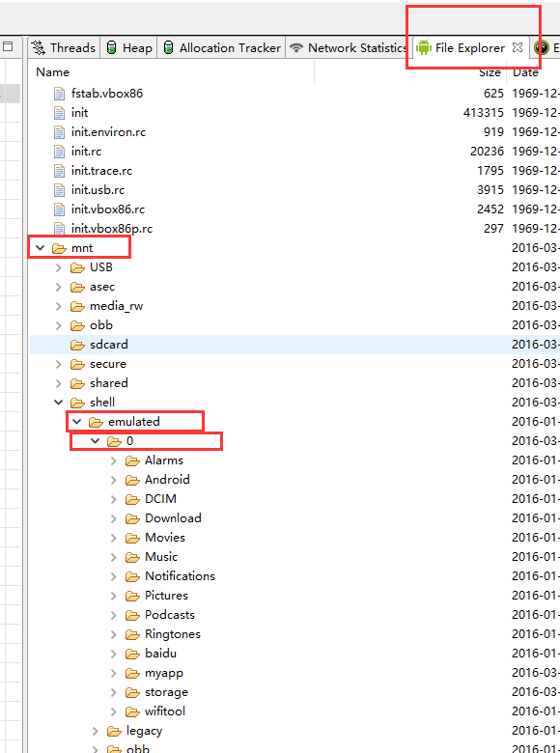The image size is (560, 753).
Task: Expand the USB folder
Action: click(x=59, y=267)
